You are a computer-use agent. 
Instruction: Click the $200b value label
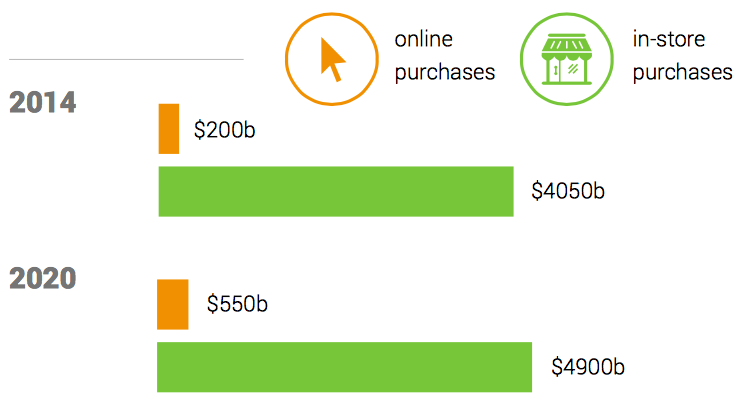[x=225, y=130]
